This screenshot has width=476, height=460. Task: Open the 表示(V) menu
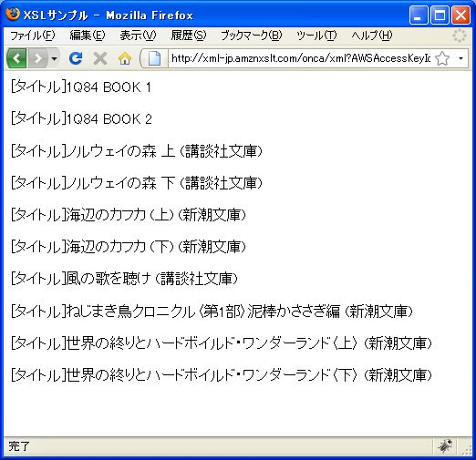138,36
